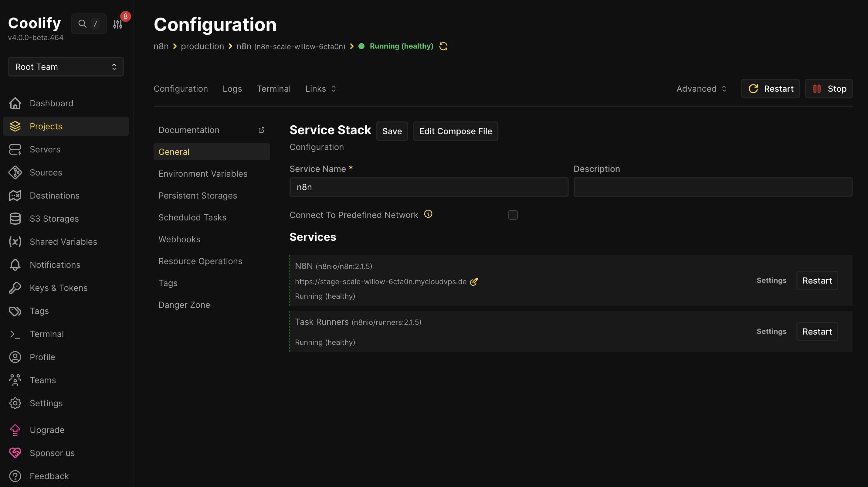Image resolution: width=868 pixels, height=487 pixels.
Task: Open the search bar magnifier icon
Action: pyautogui.click(x=82, y=23)
